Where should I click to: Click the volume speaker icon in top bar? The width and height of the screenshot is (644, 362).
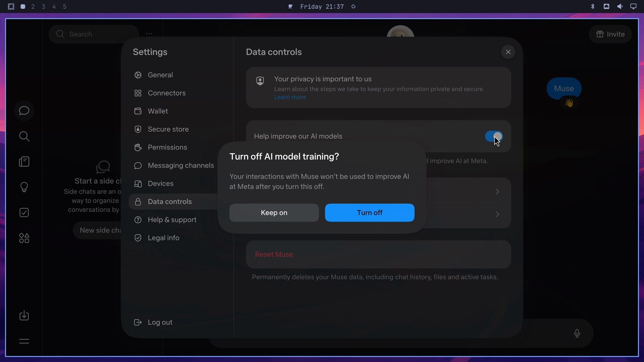click(620, 6)
